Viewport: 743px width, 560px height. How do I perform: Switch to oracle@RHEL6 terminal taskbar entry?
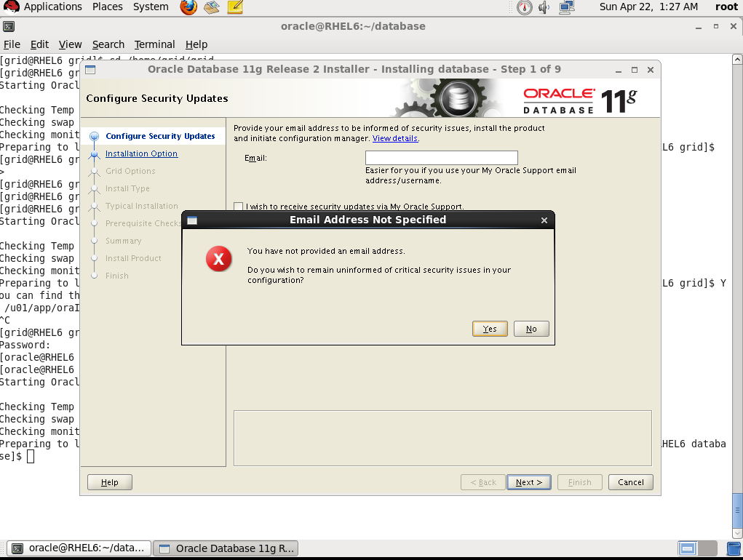click(80, 548)
